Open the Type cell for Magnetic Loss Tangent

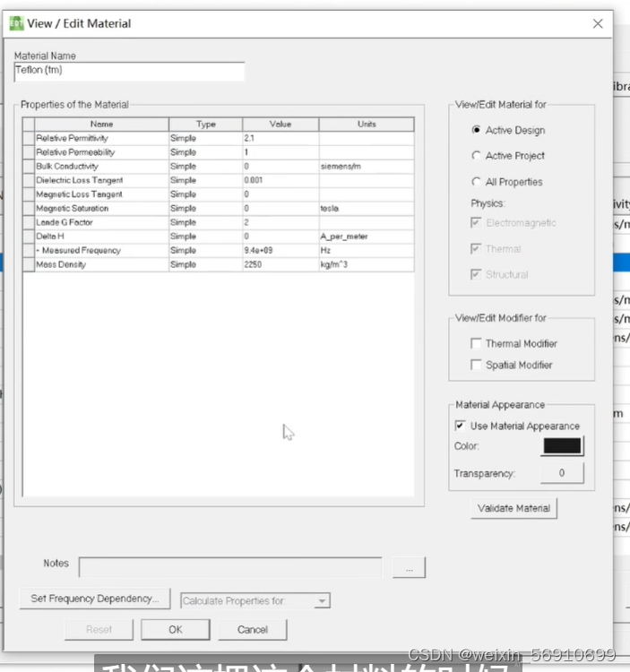coord(206,194)
